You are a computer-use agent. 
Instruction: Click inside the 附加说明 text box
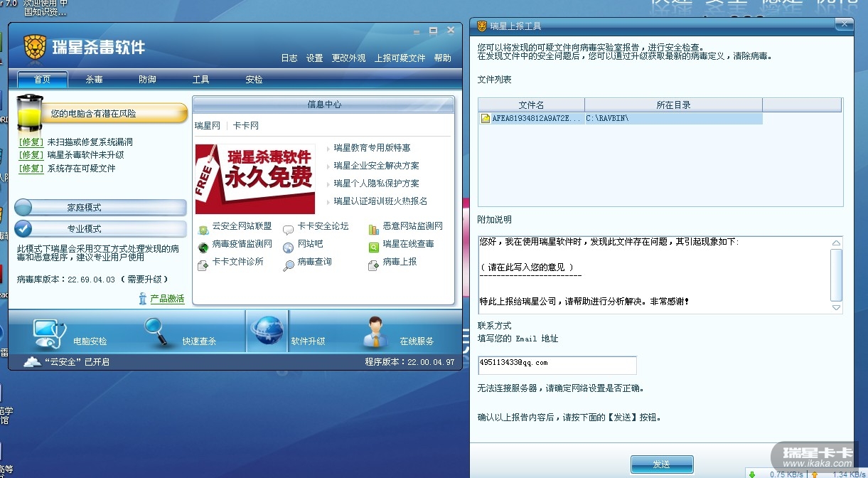click(x=654, y=275)
